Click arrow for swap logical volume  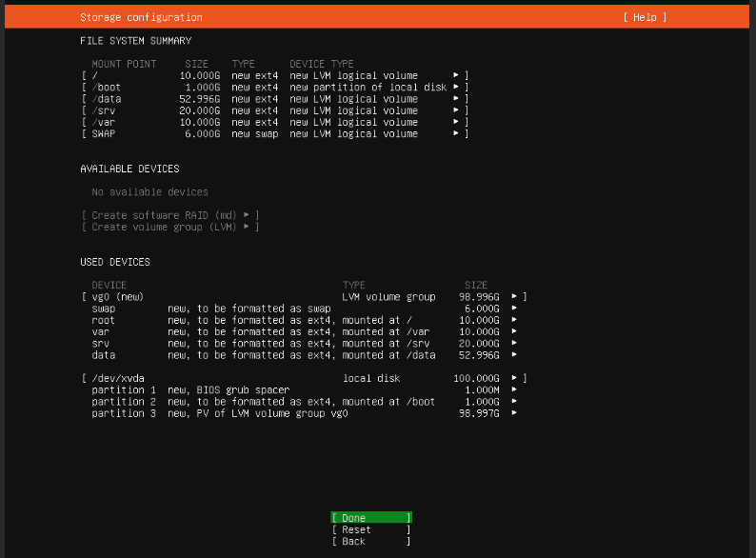coord(515,309)
